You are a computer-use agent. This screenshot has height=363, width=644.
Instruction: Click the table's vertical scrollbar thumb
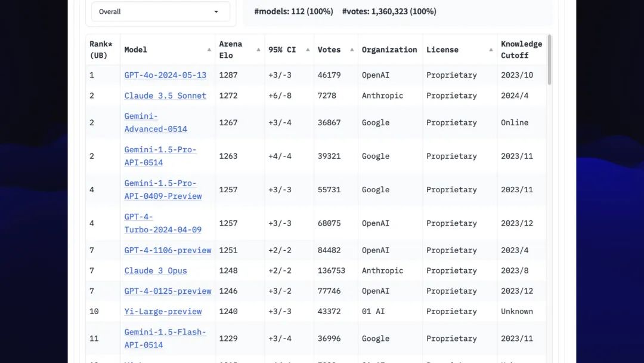550,60
